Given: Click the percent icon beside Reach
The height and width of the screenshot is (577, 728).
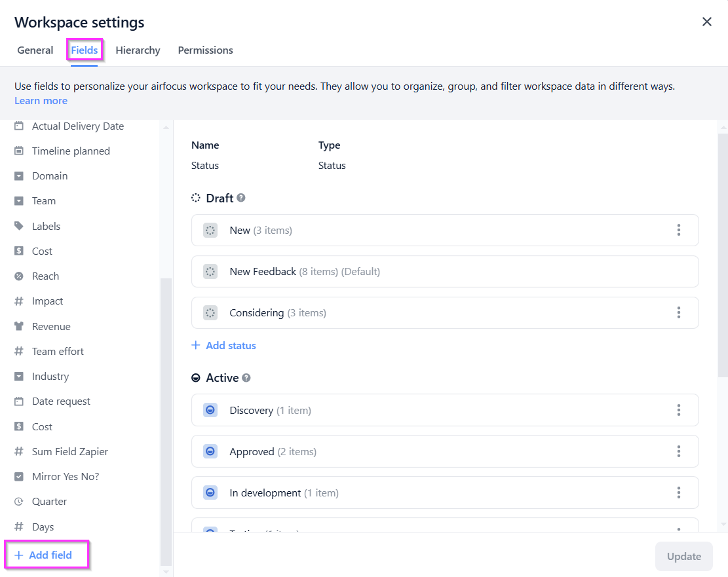Looking at the screenshot, I should pyautogui.click(x=18, y=276).
